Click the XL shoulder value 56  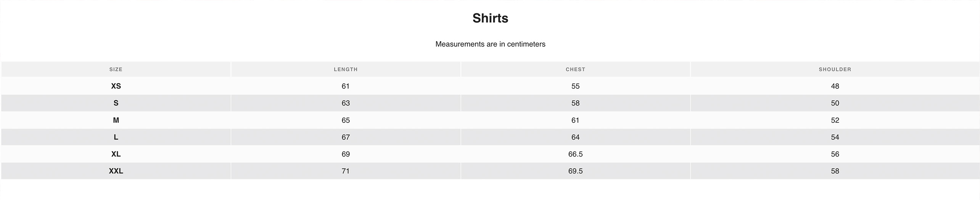835,154
